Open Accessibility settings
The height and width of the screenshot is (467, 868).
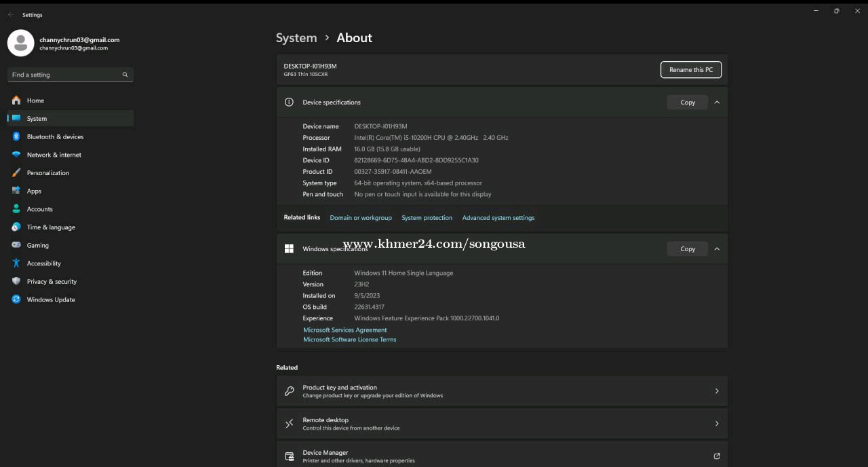pyautogui.click(x=71, y=263)
